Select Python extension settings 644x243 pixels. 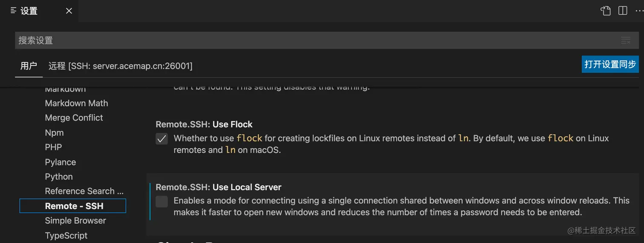point(59,176)
